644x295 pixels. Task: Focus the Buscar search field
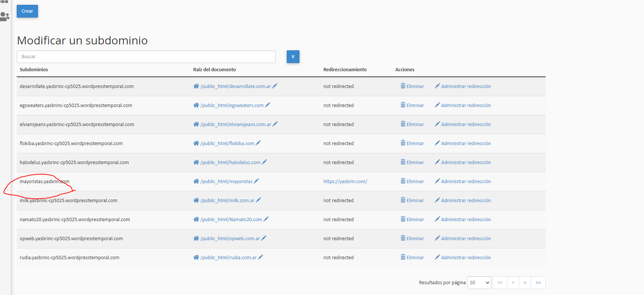[146, 57]
